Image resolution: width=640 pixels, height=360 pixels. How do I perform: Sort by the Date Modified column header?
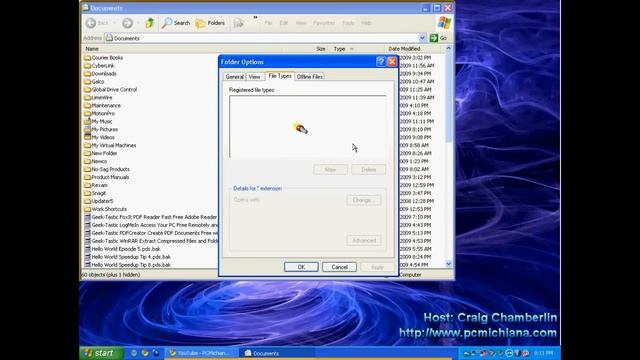(x=404, y=49)
